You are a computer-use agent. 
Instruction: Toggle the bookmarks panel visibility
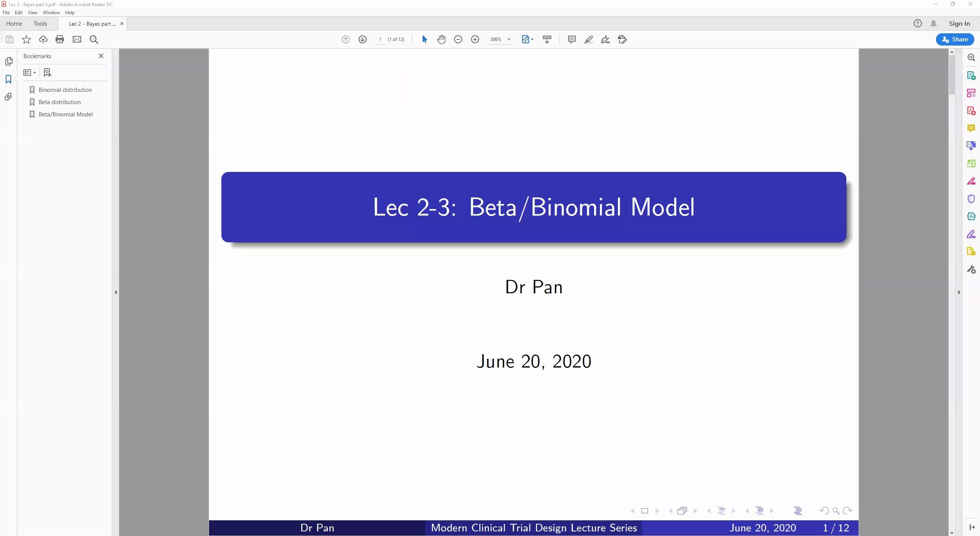(x=8, y=79)
